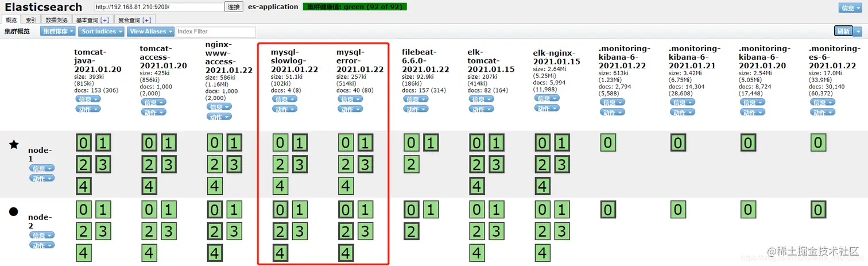Open the cluster 信息 dropdown at top right

click(850, 7)
